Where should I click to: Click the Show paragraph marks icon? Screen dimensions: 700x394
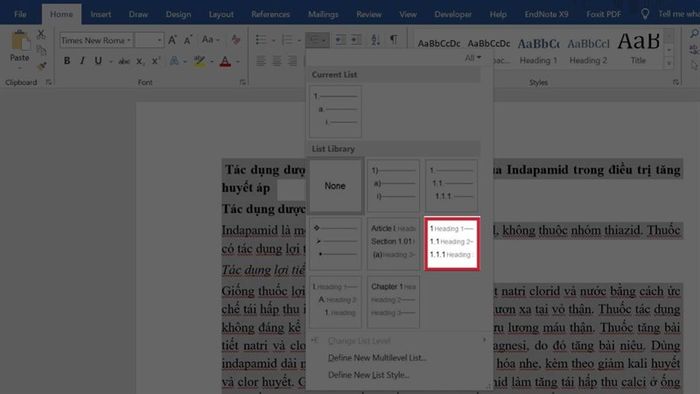click(x=393, y=40)
